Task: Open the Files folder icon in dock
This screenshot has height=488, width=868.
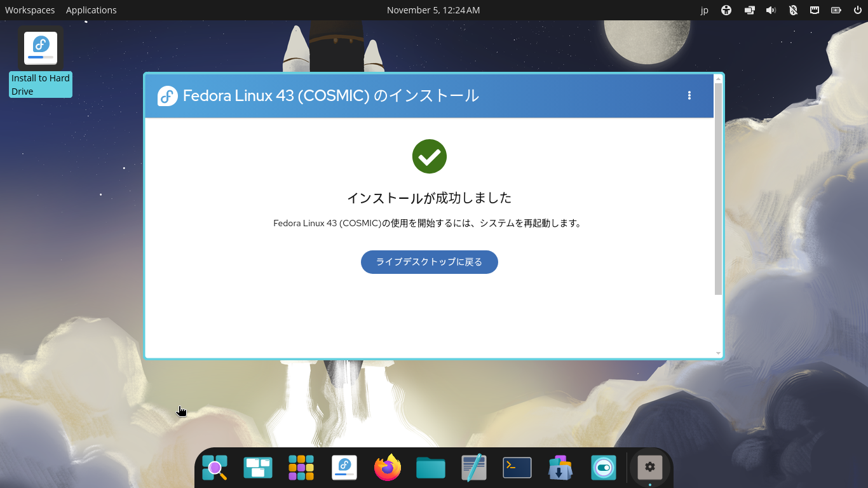Action: pos(431,468)
